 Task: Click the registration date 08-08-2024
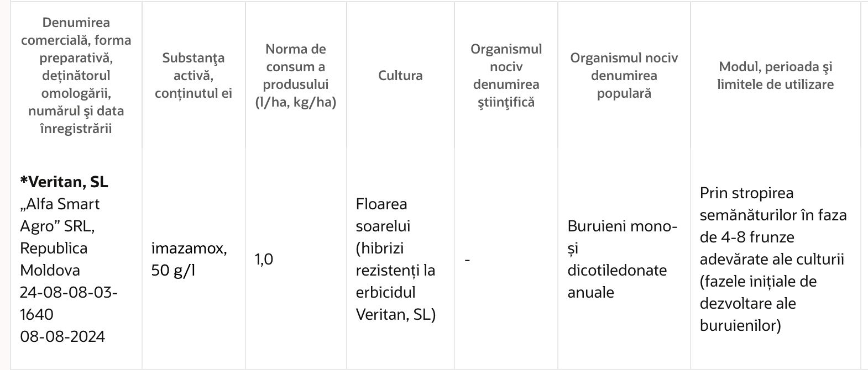click(62, 336)
